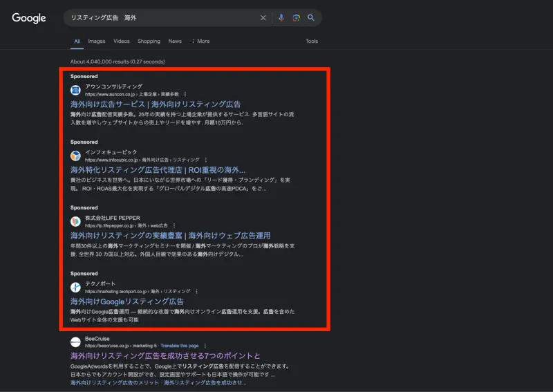Open the Tools filter button
The image size is (553, 392).
[312, 41]
